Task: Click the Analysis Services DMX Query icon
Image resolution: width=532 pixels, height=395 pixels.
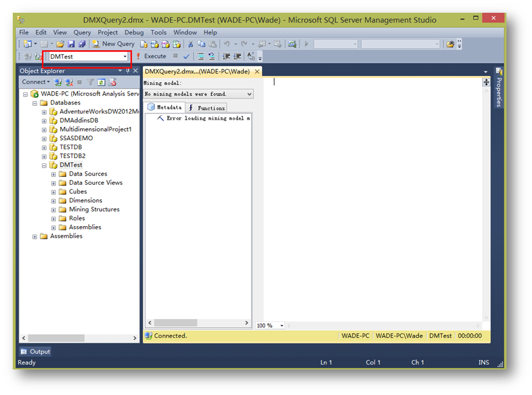Action: pyautogui.click(x=165, y=44)
